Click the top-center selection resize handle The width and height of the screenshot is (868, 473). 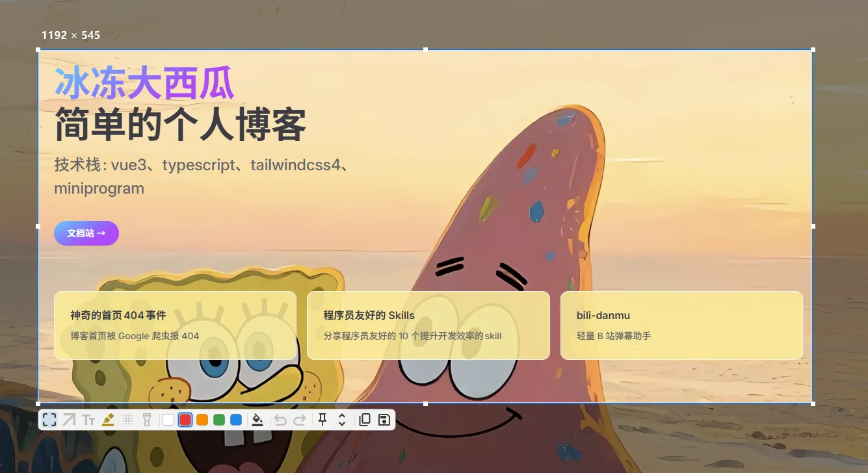pyautogui.click(x=426, y=49)
